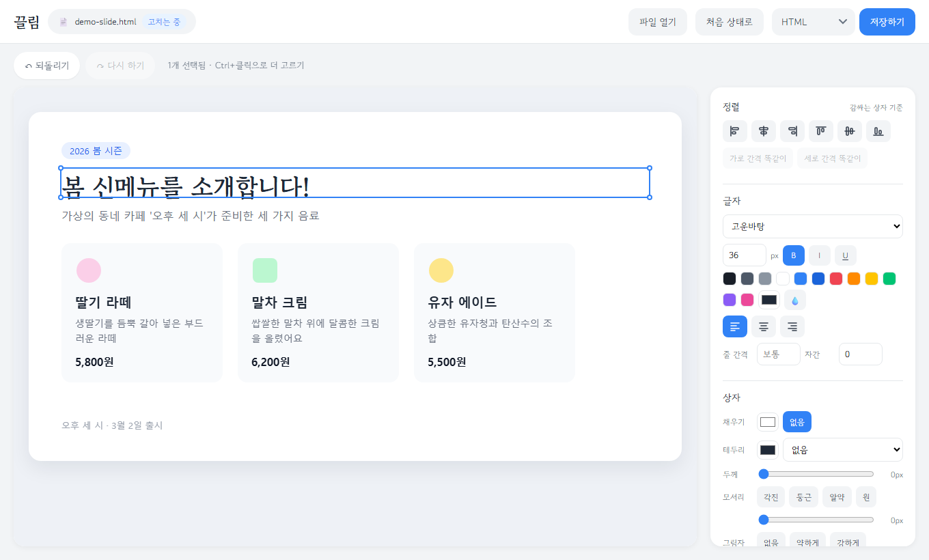
Task: Align selection to horizontal center
Action: 764,131
